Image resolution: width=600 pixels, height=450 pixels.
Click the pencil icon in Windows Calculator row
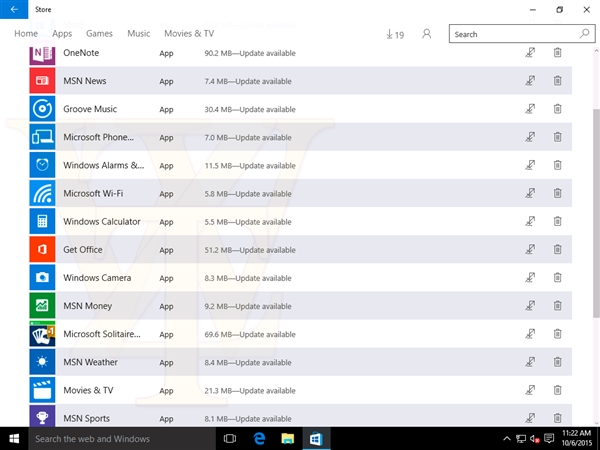529,222
